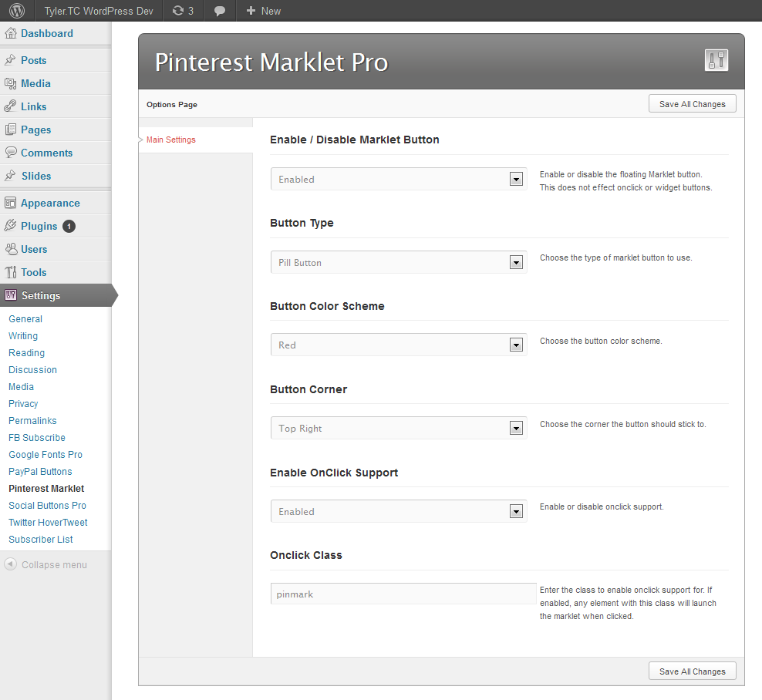Click the comments bubble in admin bar

pos(220,11)
